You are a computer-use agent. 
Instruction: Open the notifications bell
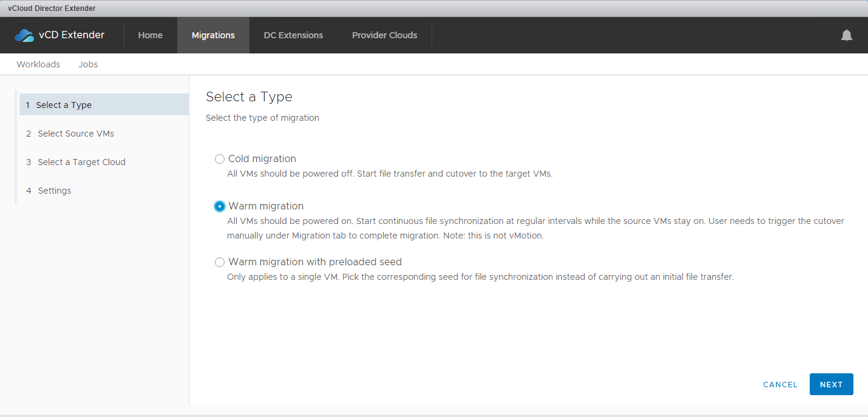point(846,35)
